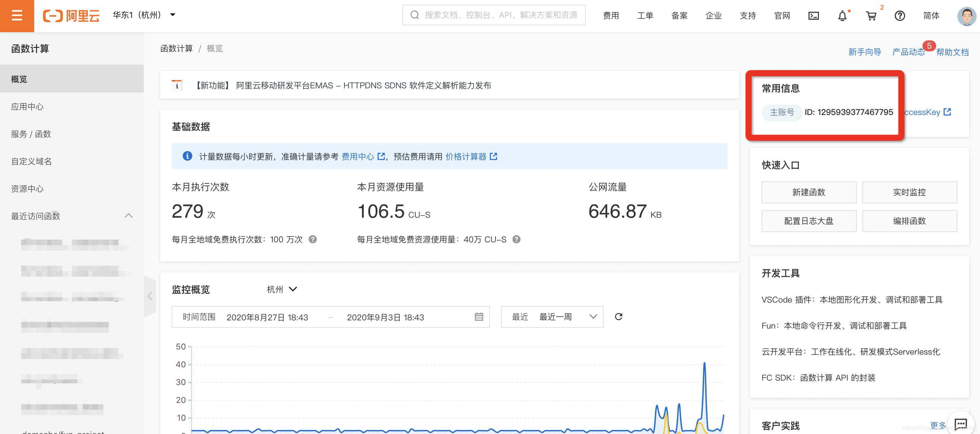980x434 pixels.
Task: Open the 杭州 monitoring region dropdown
Action: 282,289
